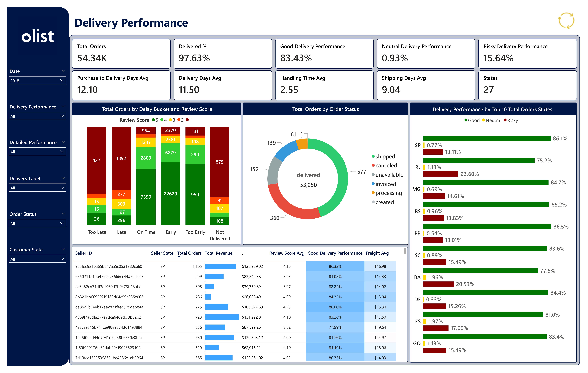Click the seller table vertical scrollbar
The height and width of the screenshot is (373, 588).
(405, 251)
